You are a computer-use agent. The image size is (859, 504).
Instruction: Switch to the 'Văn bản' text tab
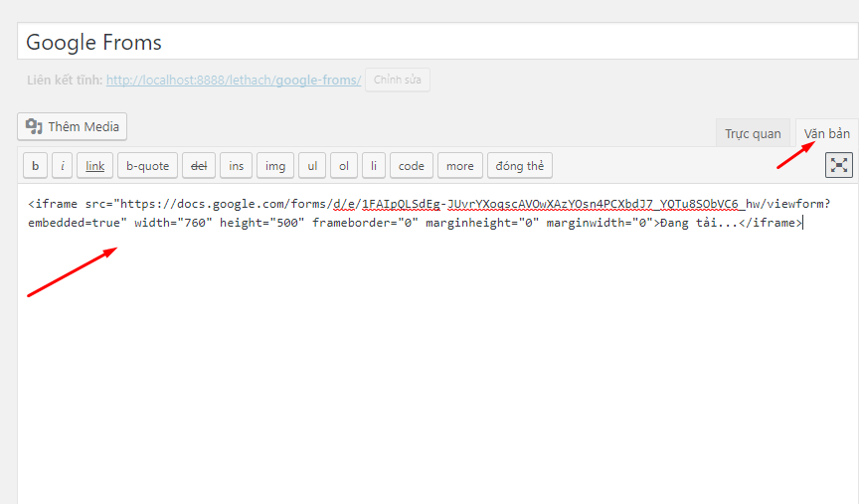pos(826,134)
